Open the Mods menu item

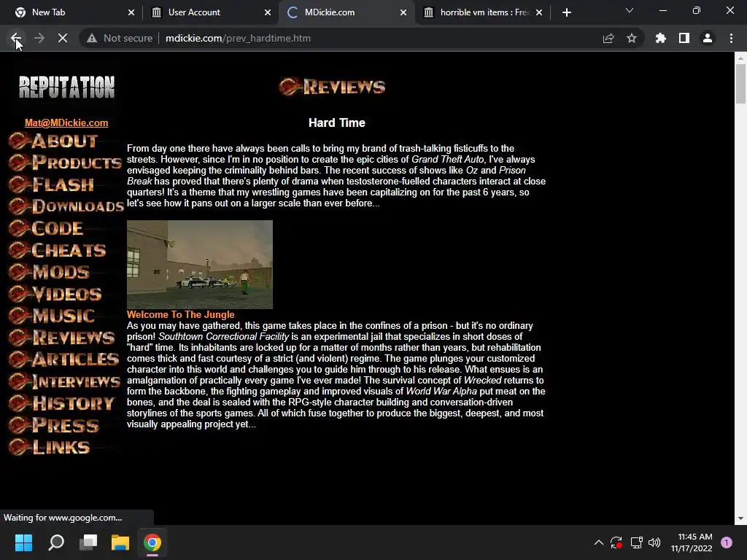[x=50, y=272]
